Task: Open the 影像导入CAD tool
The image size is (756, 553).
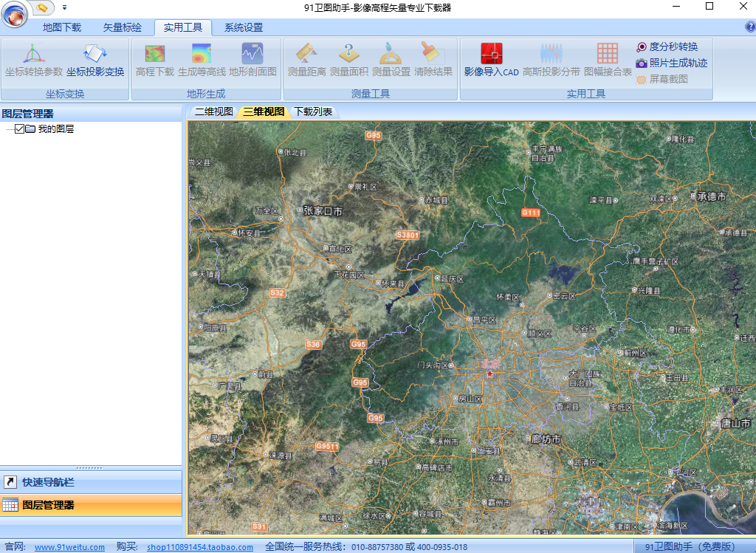Action: click(x=491, y=61)
